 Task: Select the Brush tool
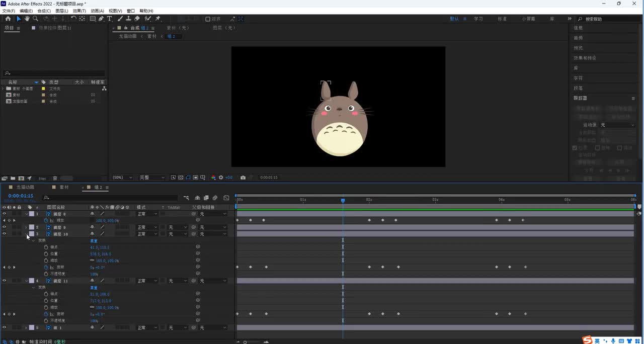coord(120,19)
